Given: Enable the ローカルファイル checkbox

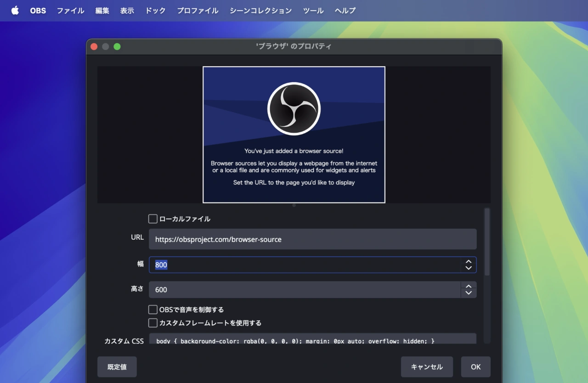Looking at the screenshot, I should (x=153, y=219).
